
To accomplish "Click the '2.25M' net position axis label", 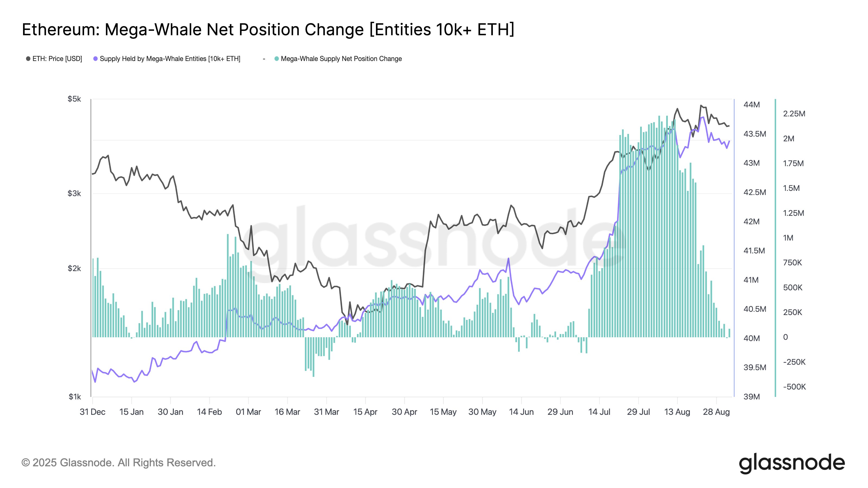I will coord(794,114).
